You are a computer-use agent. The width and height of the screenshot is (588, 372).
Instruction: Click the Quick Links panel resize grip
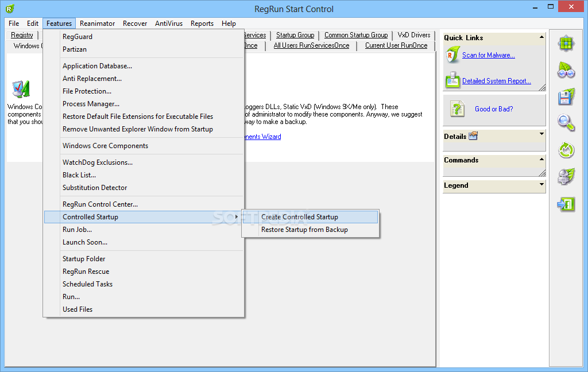point(542,87)
